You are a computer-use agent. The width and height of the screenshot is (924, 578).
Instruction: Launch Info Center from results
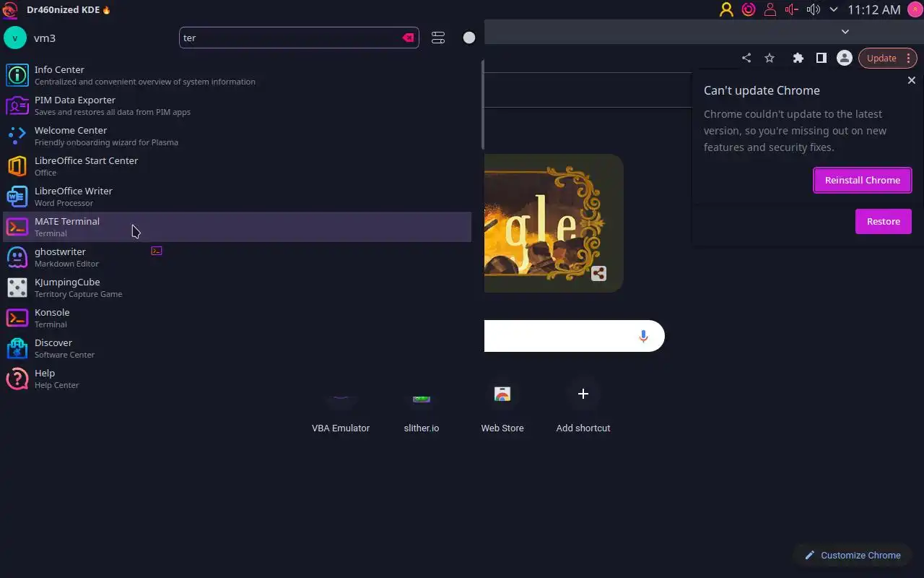point(237,75)
